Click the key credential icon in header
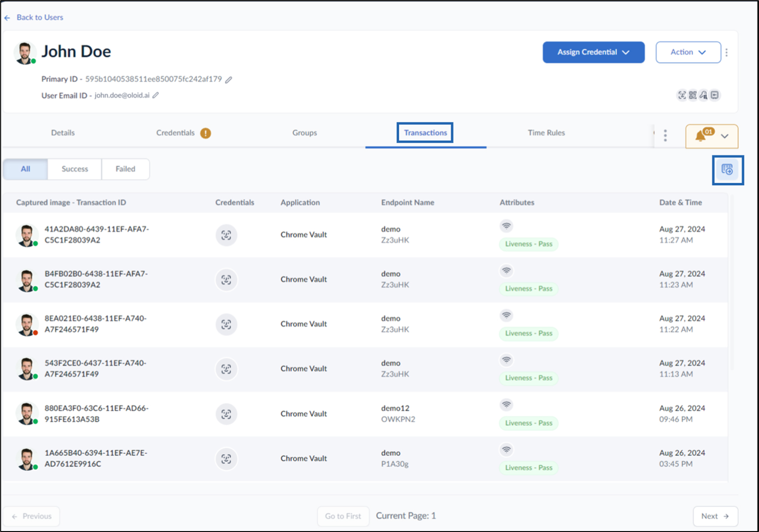This screenshot has height=532, width=759. 703,95
